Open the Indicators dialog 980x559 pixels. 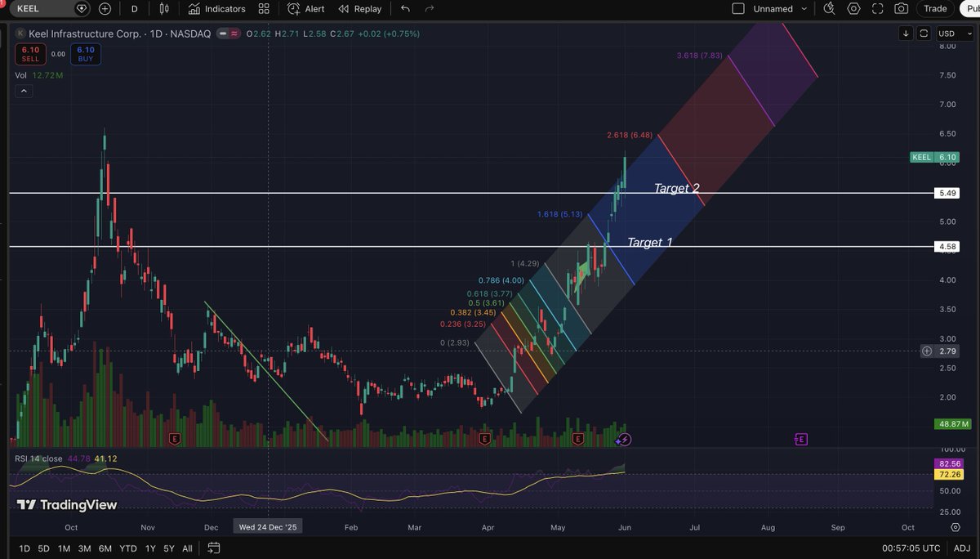point(216,9)
